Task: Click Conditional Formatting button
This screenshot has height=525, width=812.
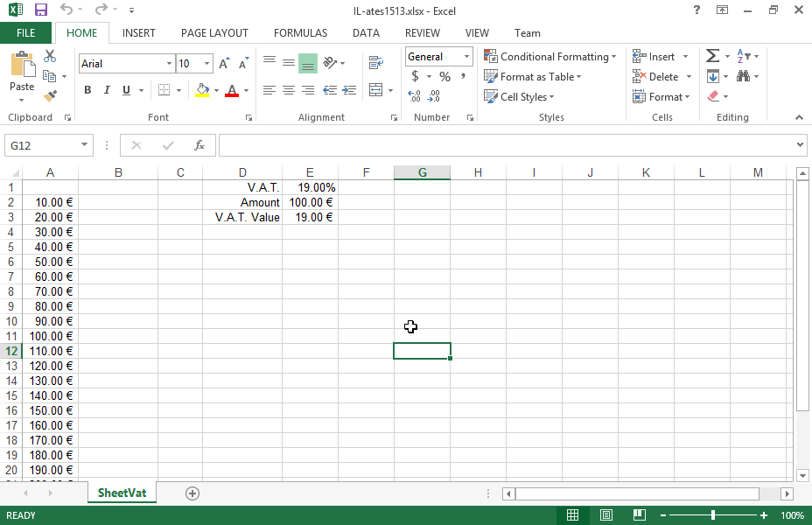Action: click(549, 57)
